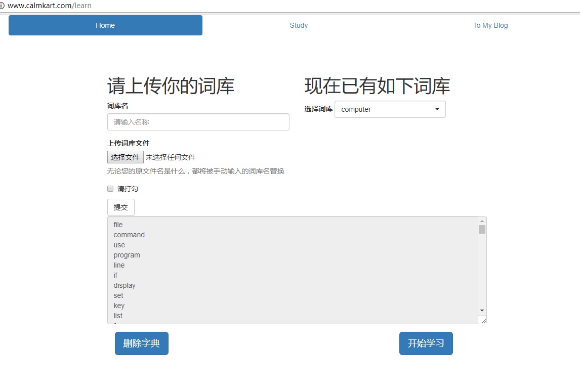Open the Home navigation tab
580x392 pixels.
point(105,25)
